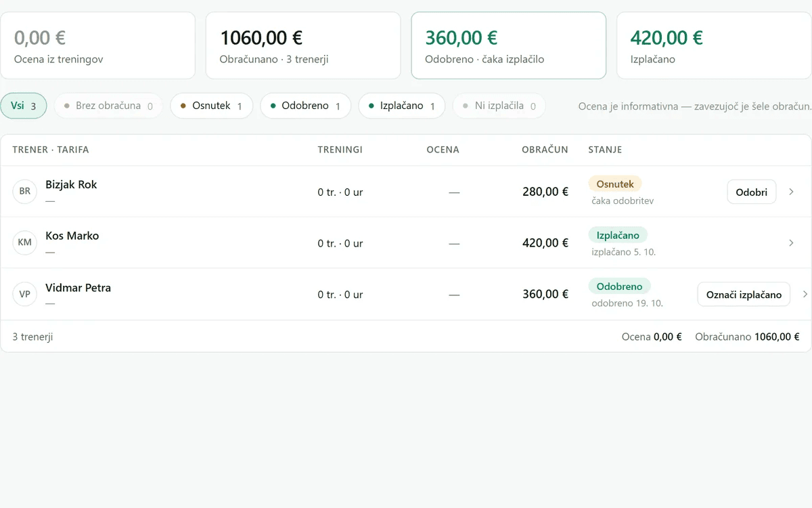Click the OBRAČUN column header

pos(545,150)
